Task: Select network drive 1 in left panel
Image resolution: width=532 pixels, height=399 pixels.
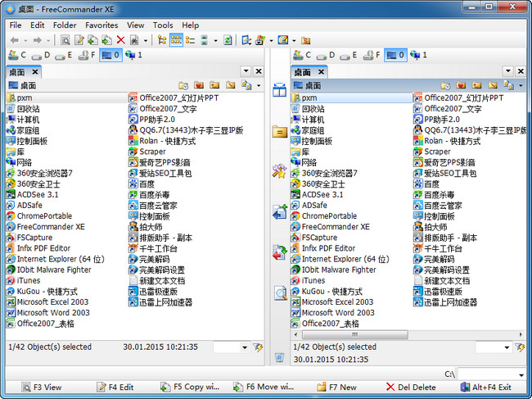Action: coord(133,55)
